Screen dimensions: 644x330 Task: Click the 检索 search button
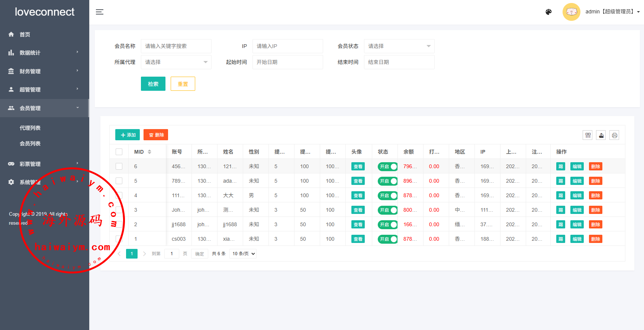point(153,84)
